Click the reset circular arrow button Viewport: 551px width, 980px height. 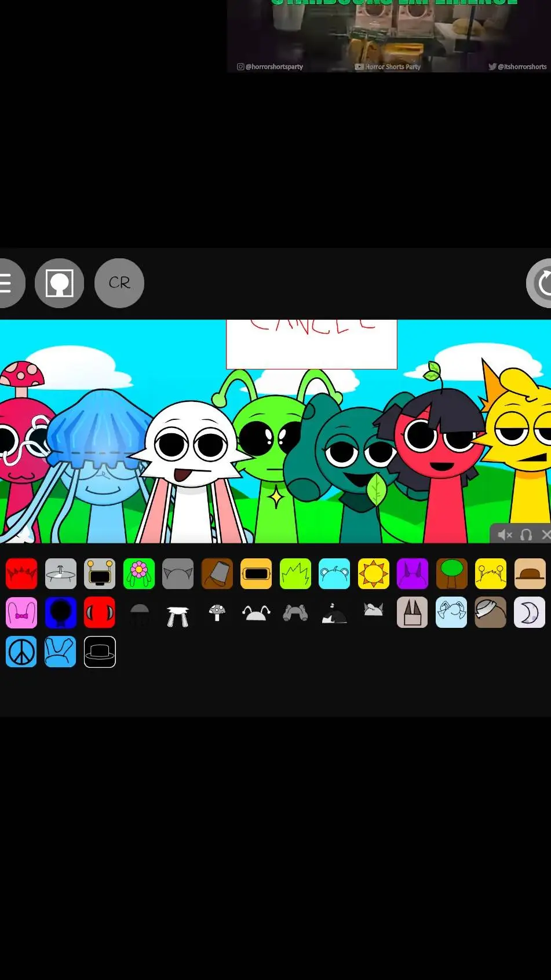pos(543,283)
